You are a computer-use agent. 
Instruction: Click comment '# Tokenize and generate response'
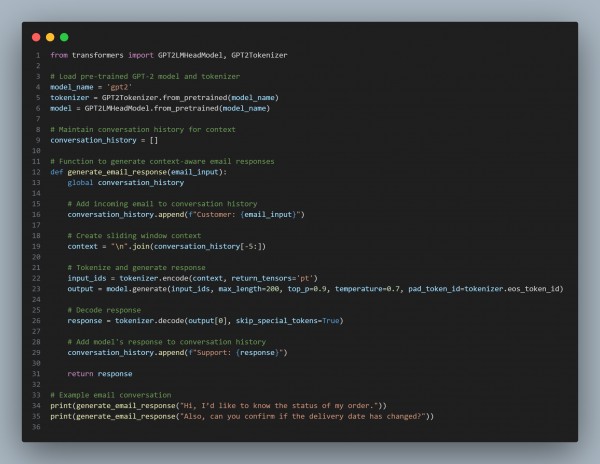tap(136, 267)
